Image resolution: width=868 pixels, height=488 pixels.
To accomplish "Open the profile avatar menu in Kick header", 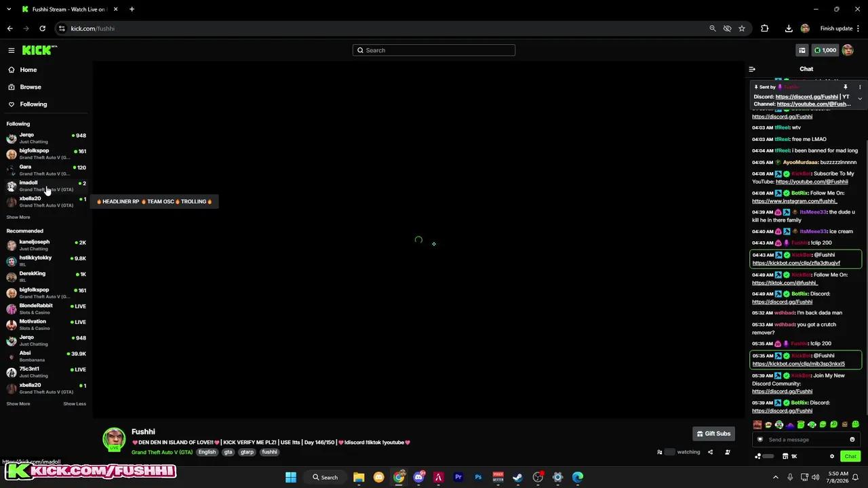I will 848,50.
